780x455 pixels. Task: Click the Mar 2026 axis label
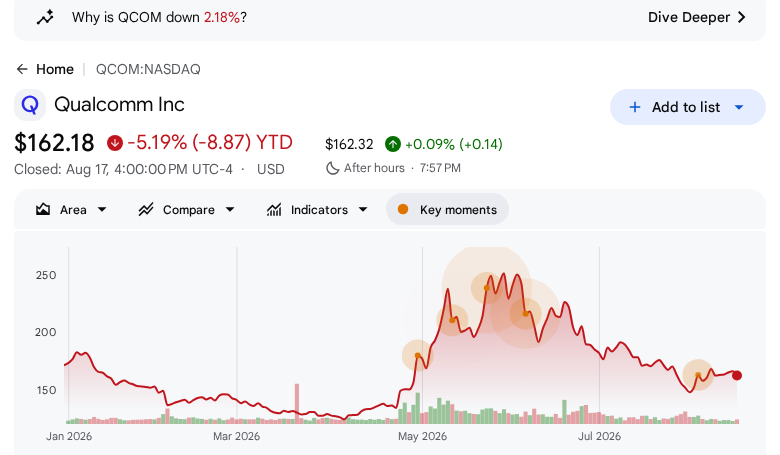click(236, 437)
